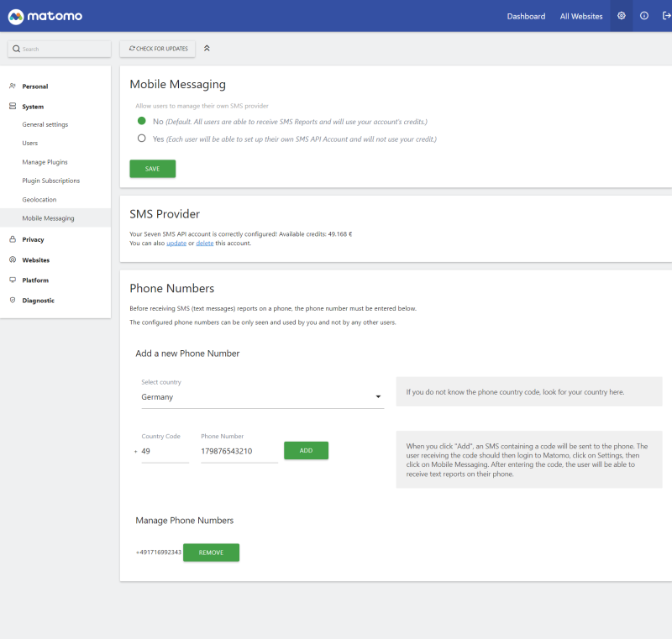Click the sign out icon

[x=664, y=15]
